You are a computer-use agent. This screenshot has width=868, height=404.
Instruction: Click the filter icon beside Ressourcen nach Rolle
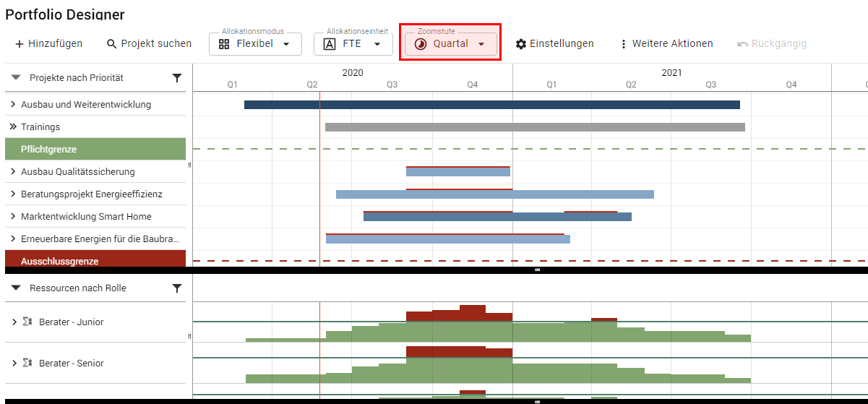[x=177, y=288]
